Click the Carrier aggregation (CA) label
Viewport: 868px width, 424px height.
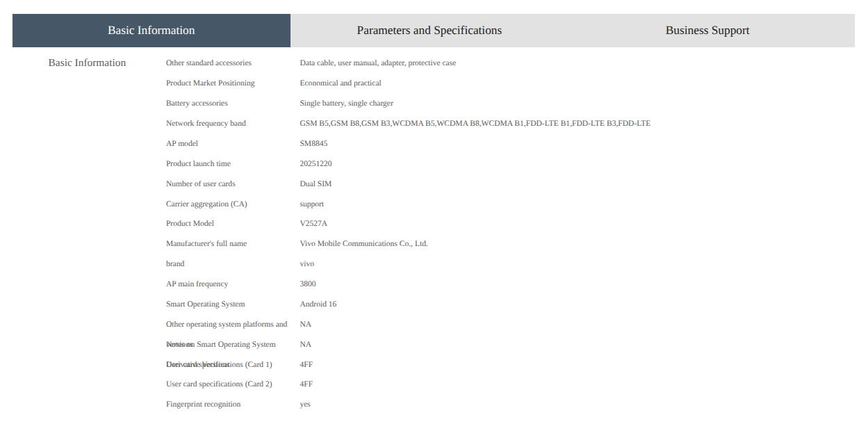(x=206, y=204)
